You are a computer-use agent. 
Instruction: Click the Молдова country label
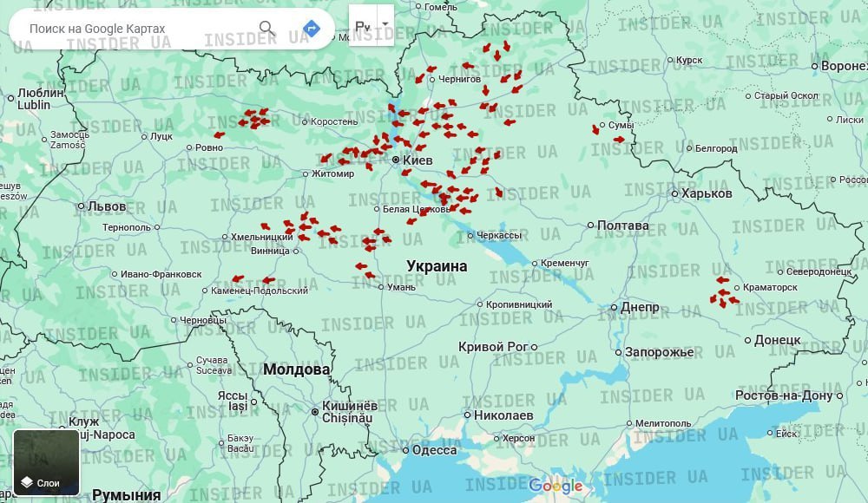297,369
